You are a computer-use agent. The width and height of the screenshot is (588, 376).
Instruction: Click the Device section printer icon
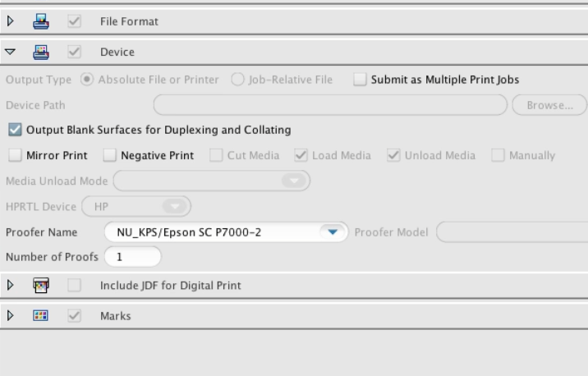pyautogui.click(x=41, y=52)
